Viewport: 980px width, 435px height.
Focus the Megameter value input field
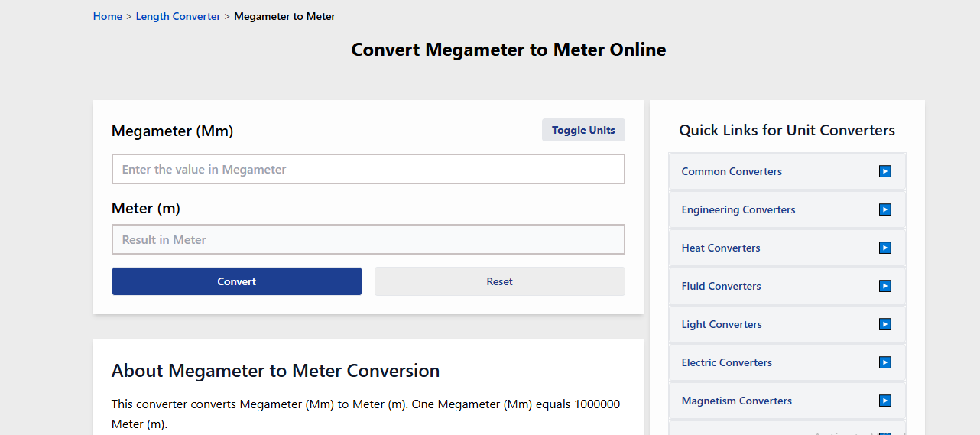pos(368,169)
